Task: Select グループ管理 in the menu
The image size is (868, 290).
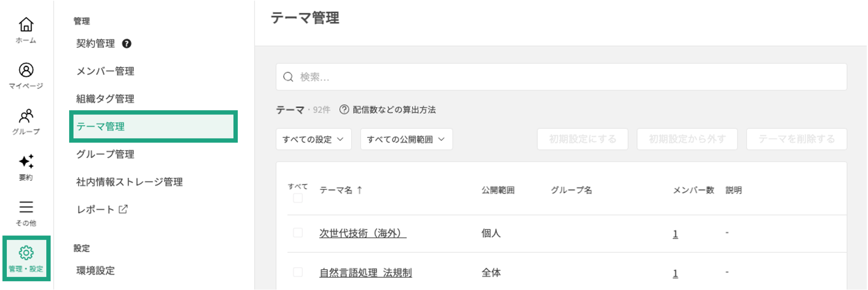Action: [x=105, y=154]
